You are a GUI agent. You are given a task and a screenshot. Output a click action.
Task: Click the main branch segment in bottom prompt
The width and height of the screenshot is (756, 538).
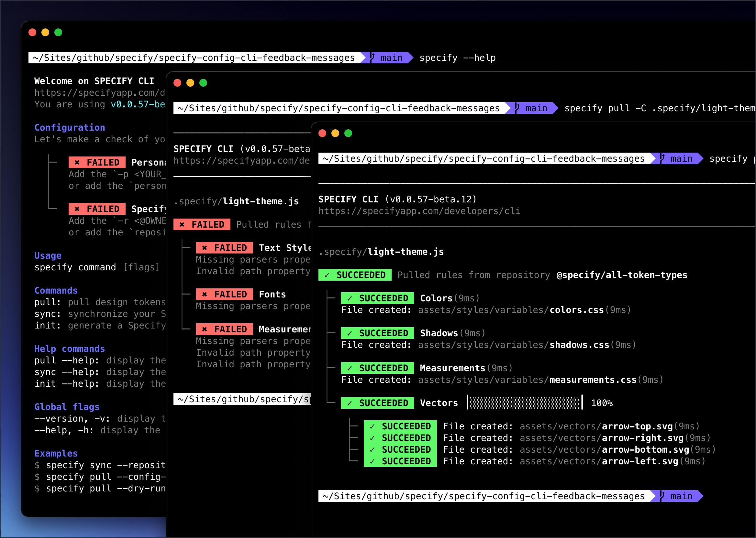coord(681,496)
